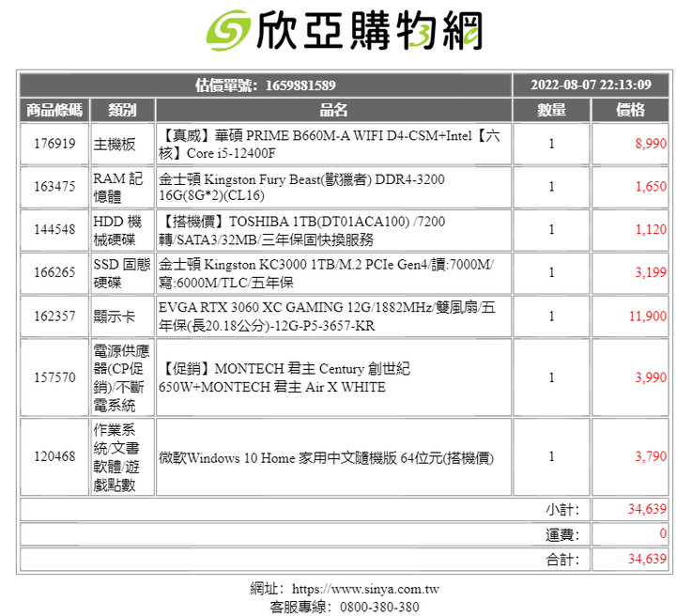Select the quote number 1659881589 header
This screenshot has height=616, width=676.
point(266,85)
